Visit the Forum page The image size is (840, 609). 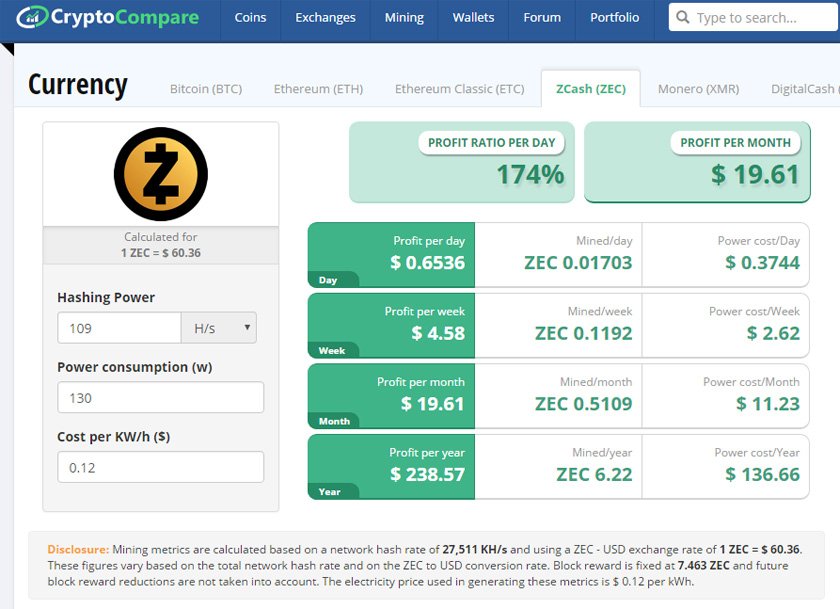(x=542, y=18)
